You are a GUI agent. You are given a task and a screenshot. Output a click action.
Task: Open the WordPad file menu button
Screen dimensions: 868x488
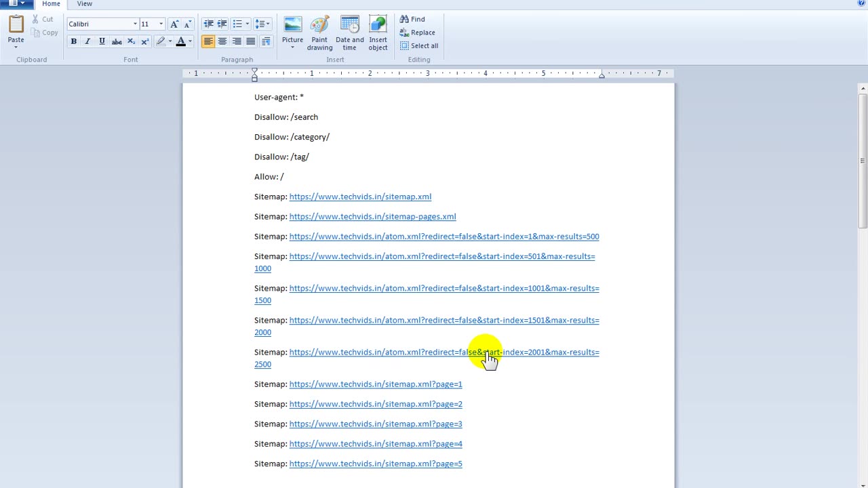pos(16,3)
